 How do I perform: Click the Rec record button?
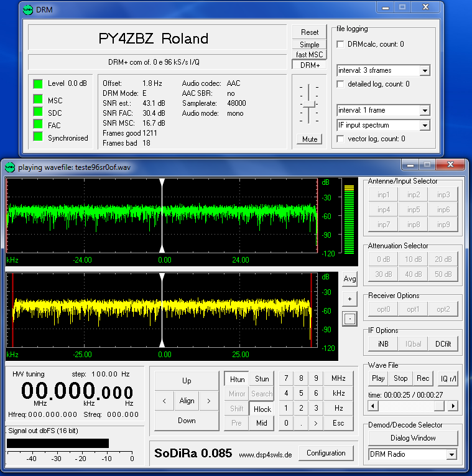tap(423, 378)
